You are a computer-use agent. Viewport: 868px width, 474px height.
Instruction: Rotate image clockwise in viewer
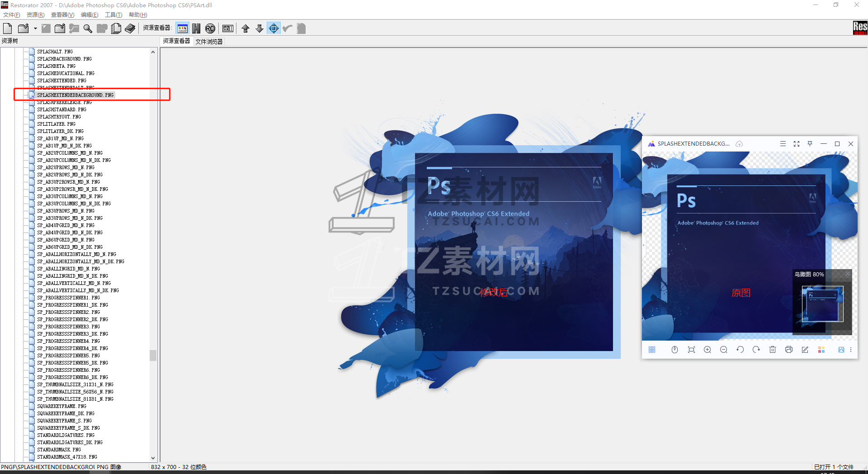[756, 350]
